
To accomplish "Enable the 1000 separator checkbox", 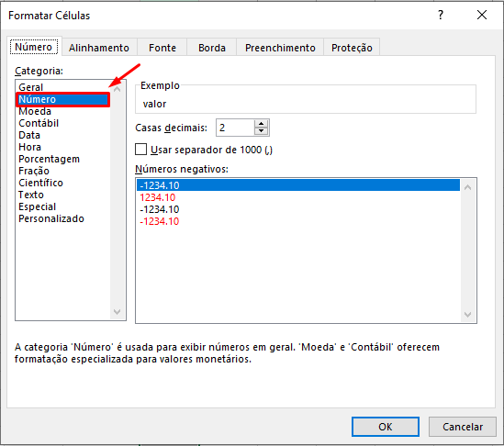I will click(x=140, y=150).
